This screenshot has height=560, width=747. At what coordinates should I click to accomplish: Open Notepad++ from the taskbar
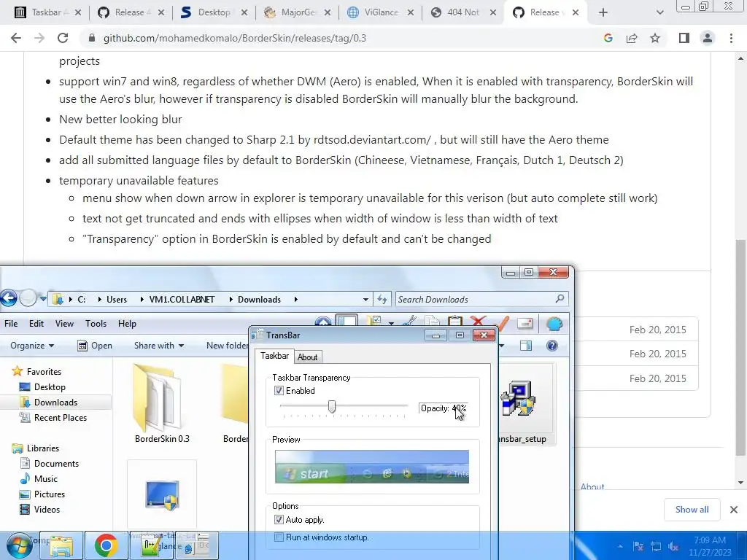(x=152, y=545)
